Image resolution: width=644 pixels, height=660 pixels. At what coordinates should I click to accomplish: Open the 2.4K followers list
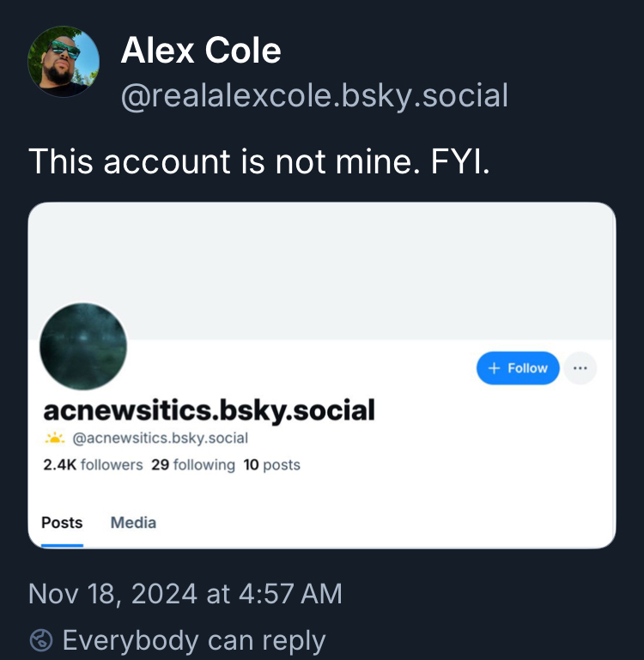point(93,464)
